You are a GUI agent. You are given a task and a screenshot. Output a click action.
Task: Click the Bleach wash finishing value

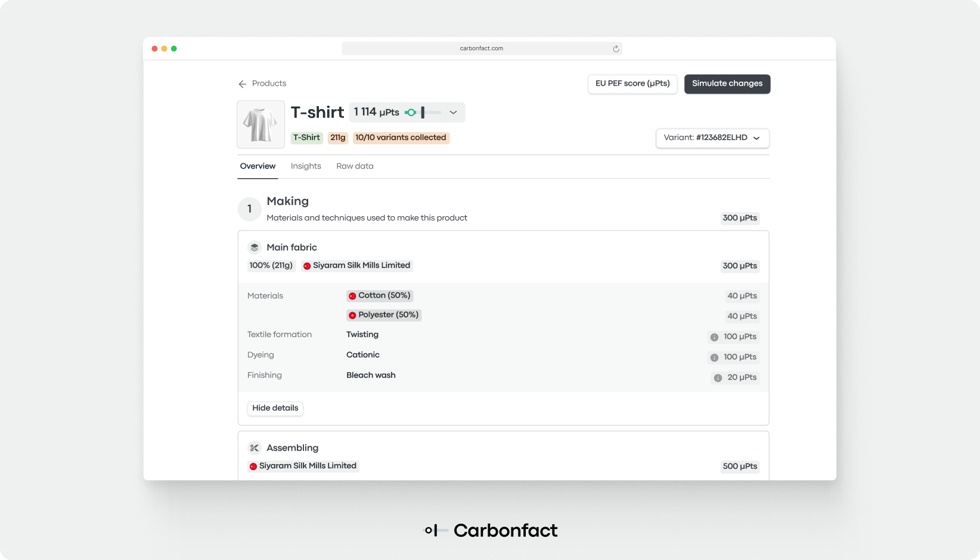(x=371, y=375)
